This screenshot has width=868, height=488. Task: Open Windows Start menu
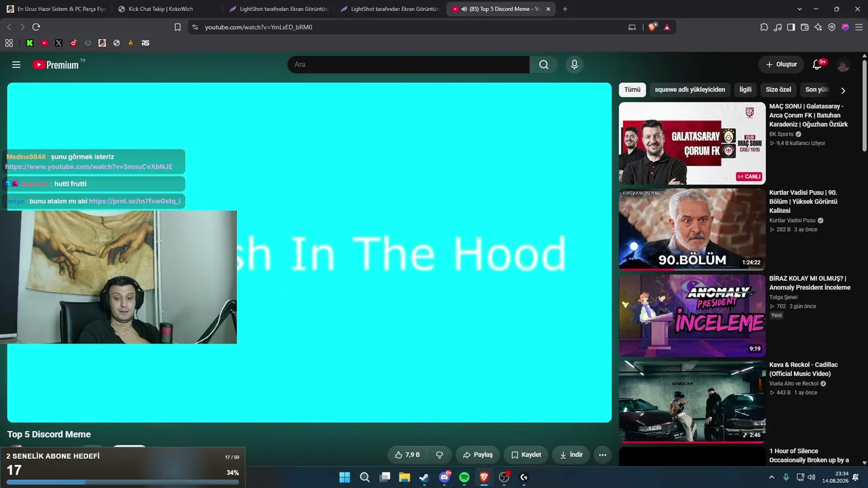(x=344, y=477)
